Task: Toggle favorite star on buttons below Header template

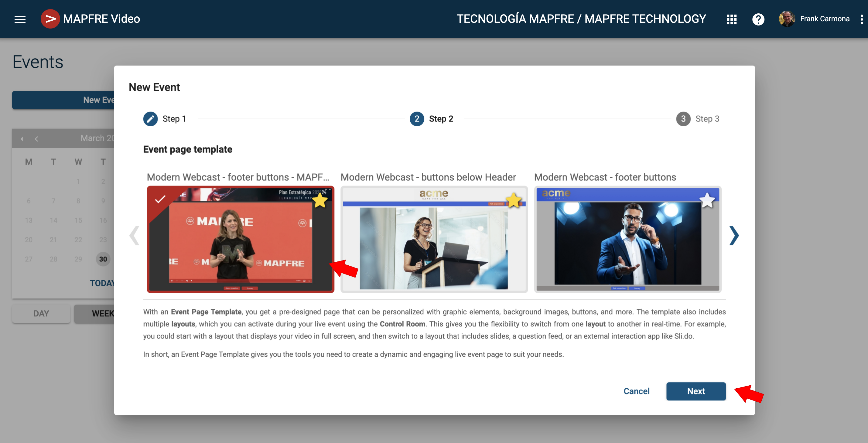Action: [513, 200]
